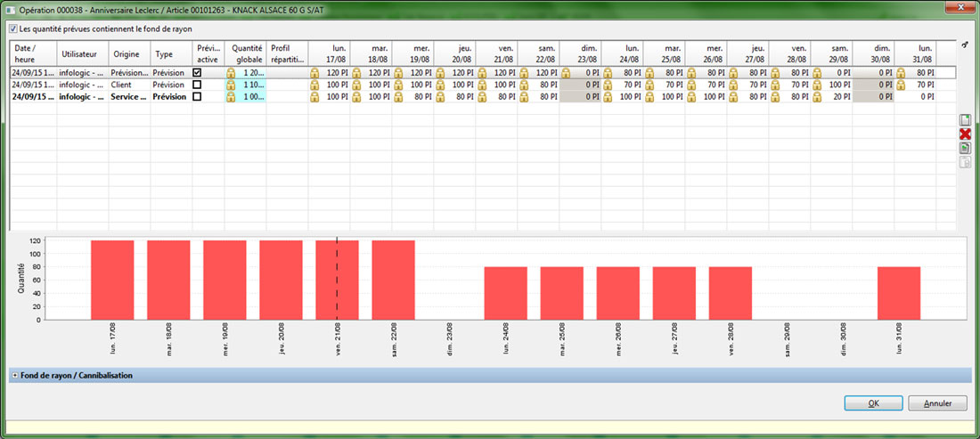This screenshot has height=439, width=980.
Task: Click the red bar for lun. 31/08
Action: [899, 294]
